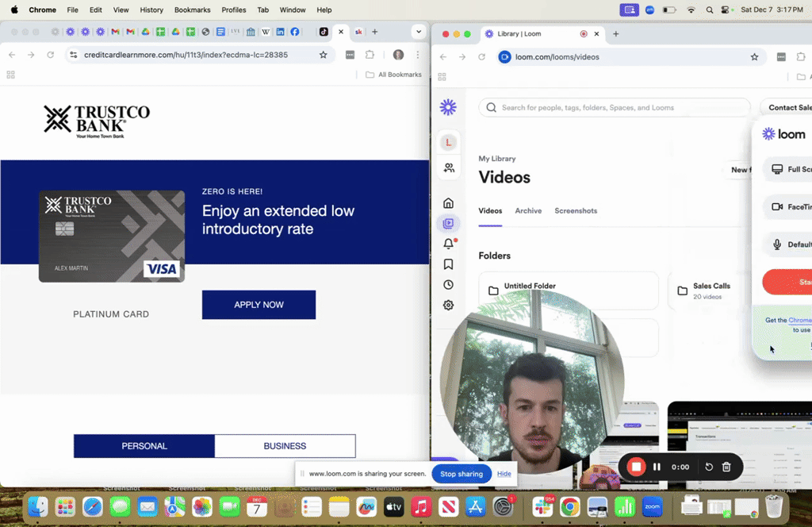Open Zoom from the Dock
Screen dimensions: 812x527
click(653, 507)
